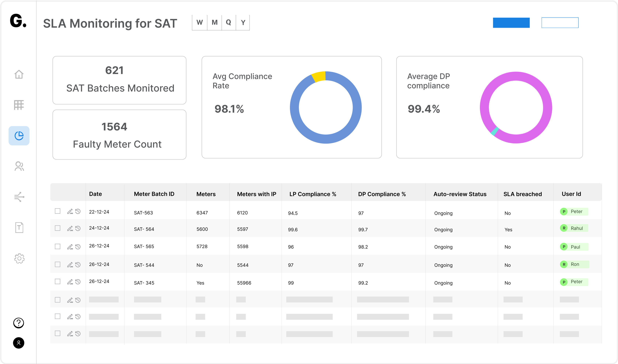Select the quarterly Q period tab

pyautogui.click(x=229, y=23)
